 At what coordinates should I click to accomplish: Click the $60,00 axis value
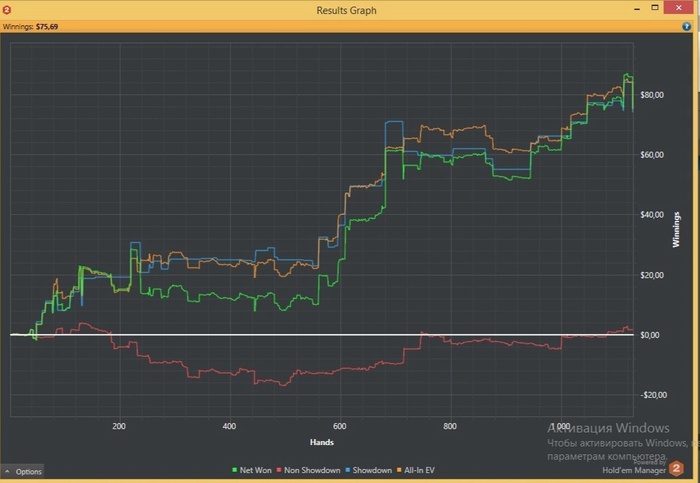click(x=652, y=155)
